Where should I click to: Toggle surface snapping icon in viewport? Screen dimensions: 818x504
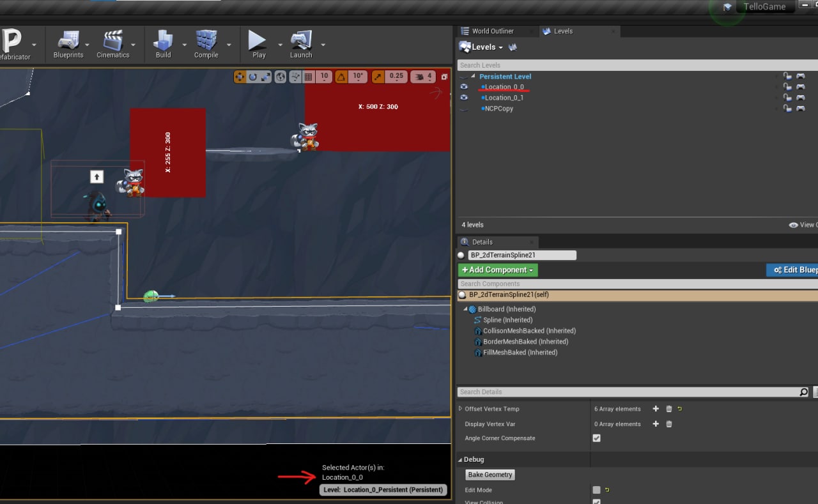pos(295,77)
